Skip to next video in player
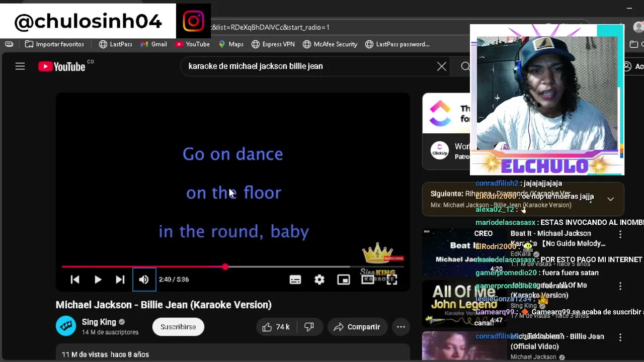644x362 pixels. tap(120, 280)
